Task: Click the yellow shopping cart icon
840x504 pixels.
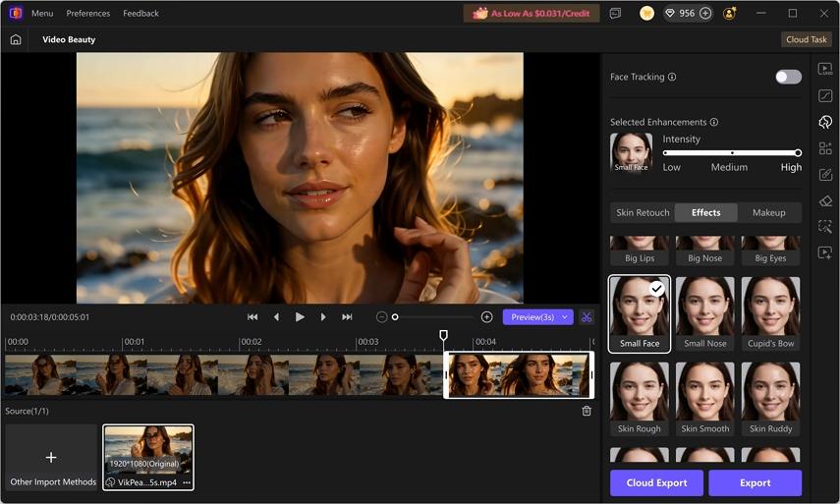Action: pos(646,14)
